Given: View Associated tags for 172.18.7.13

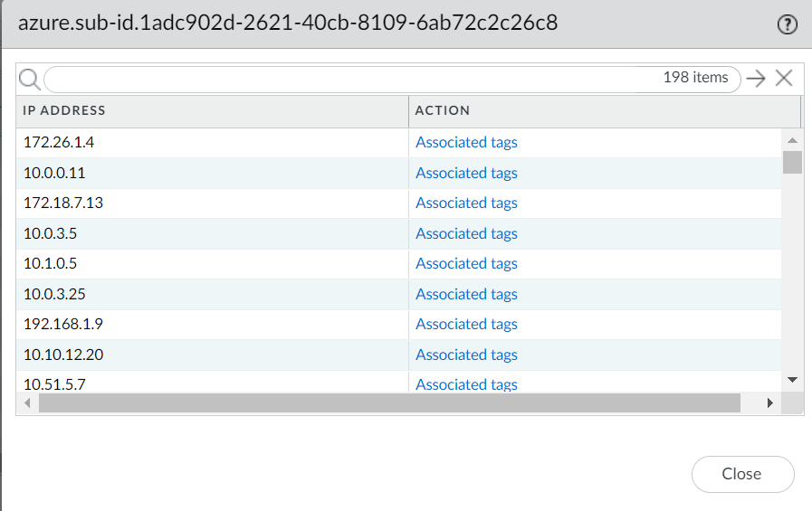Looking at the screenshot, I should point(466,203).
